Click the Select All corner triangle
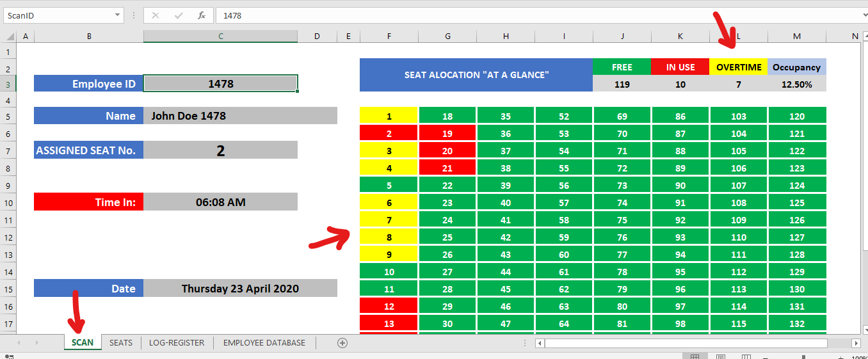 point(9,36)
